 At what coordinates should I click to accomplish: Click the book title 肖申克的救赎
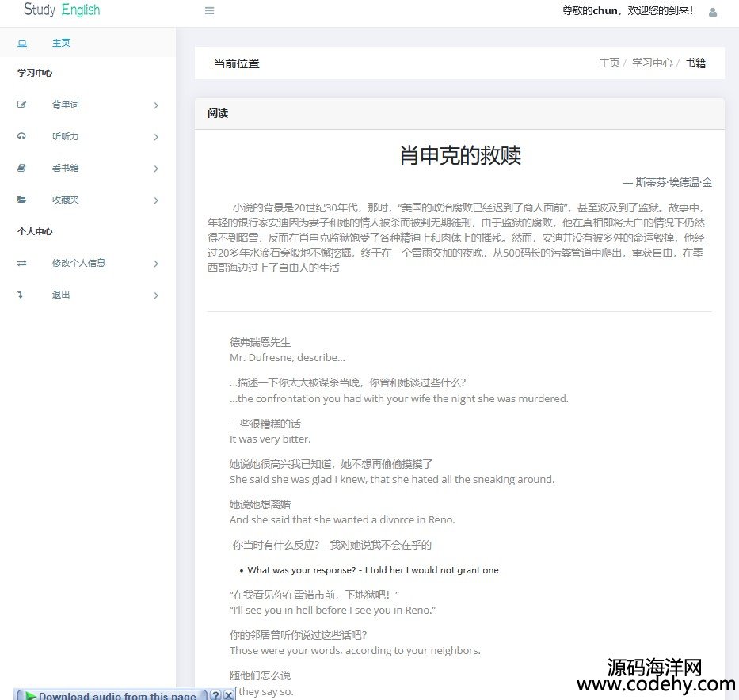(x=460, y=155)
